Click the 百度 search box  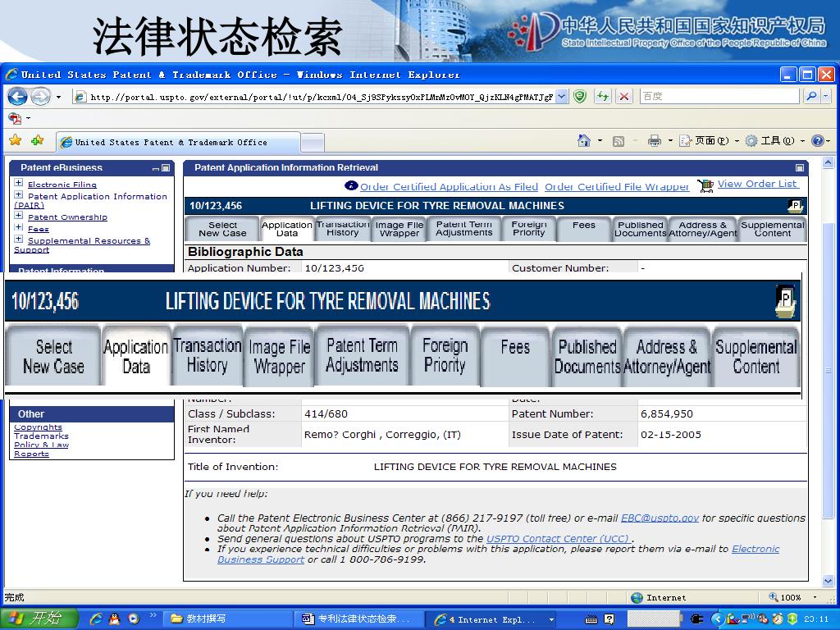pos(719,97)
